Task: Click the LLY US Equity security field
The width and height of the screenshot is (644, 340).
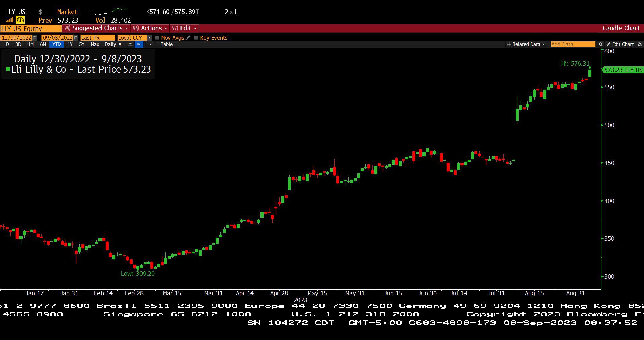Action: click(31, 28)
